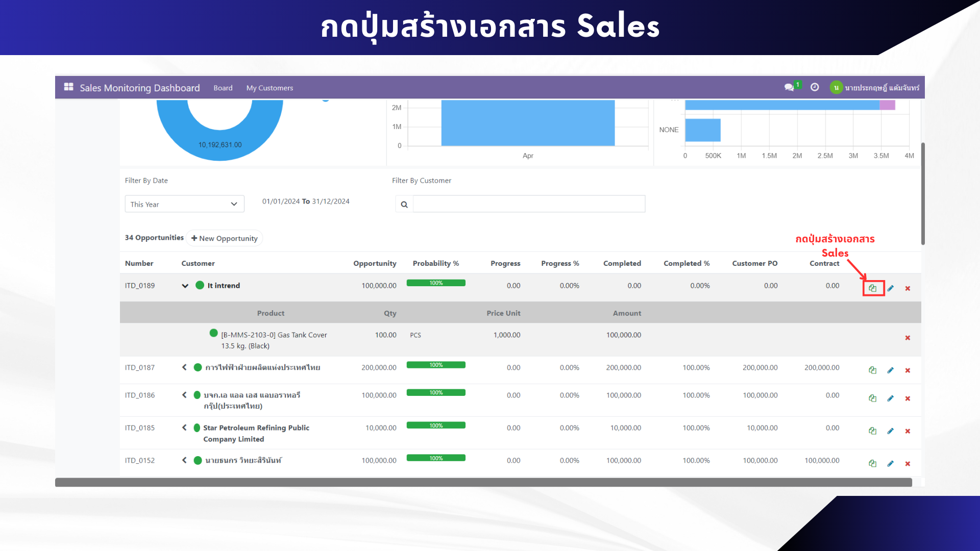Open messages chat icon in top bar

click(x=789, y=87)
